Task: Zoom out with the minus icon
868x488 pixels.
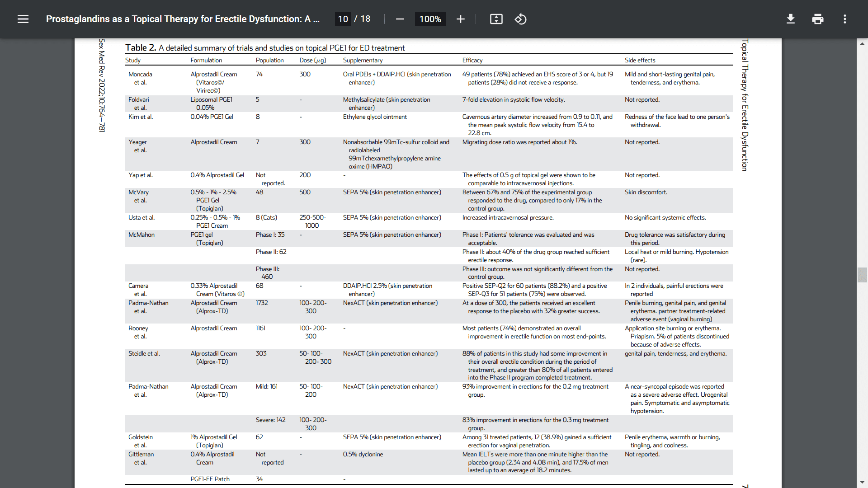Action: click(x=400, y=19)
